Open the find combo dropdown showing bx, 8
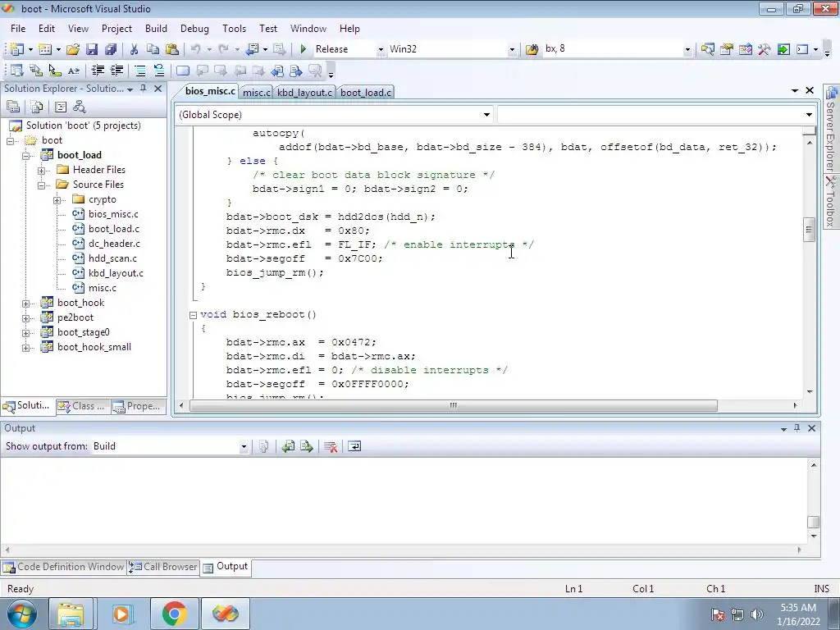The height and width of the screenshot is (630, 840). click(687, 49)
